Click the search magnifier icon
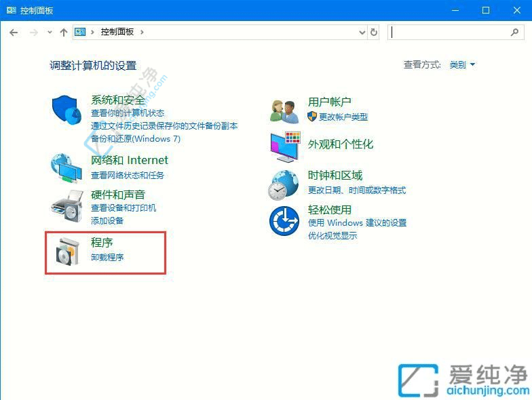Image resolution: width=532 pixels, height=400 pixels. pos(514,33)
